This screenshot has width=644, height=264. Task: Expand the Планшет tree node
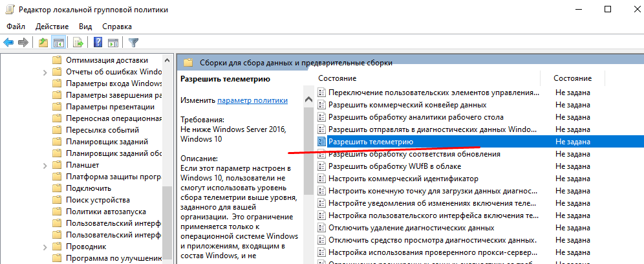45,165
